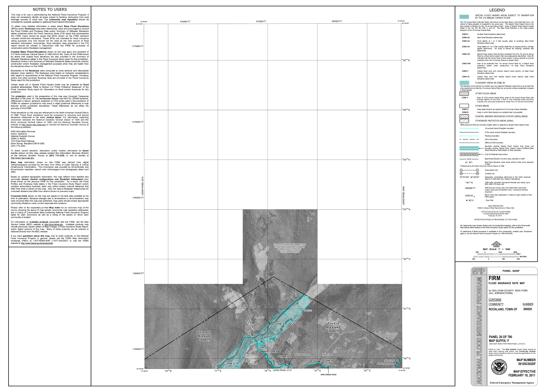Click the JOINS PANEL 0110 label
Screen dimensions: 546x392
282,370
